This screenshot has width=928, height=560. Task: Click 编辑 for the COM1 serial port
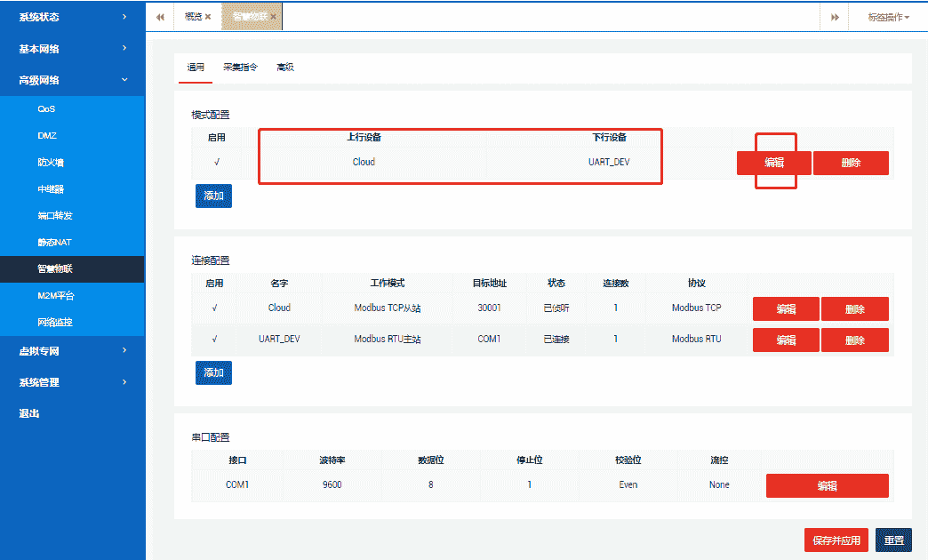827,485
